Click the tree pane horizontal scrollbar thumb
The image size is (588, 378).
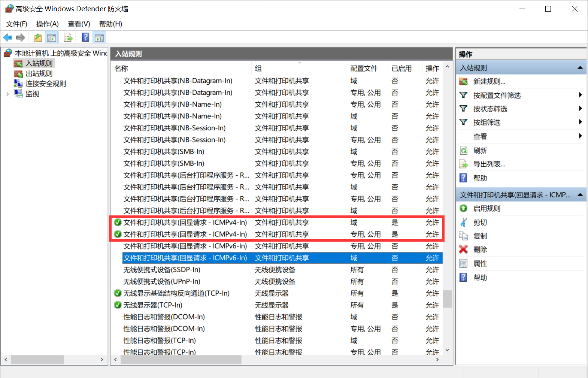[37, 360]
